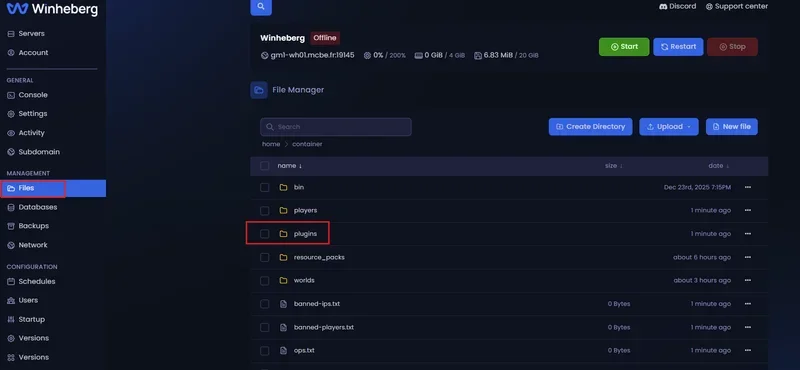Click the File Manager folder icon

(259, 90)
